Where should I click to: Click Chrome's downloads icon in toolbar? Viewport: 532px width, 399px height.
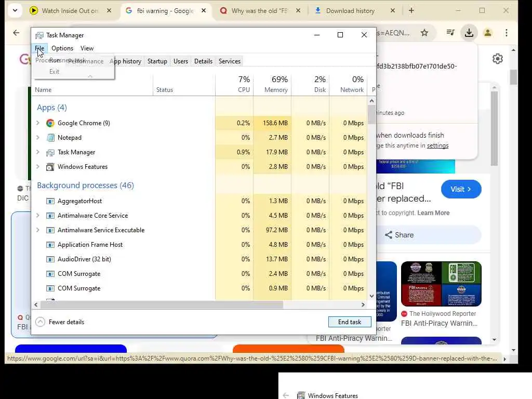(469, 33)
